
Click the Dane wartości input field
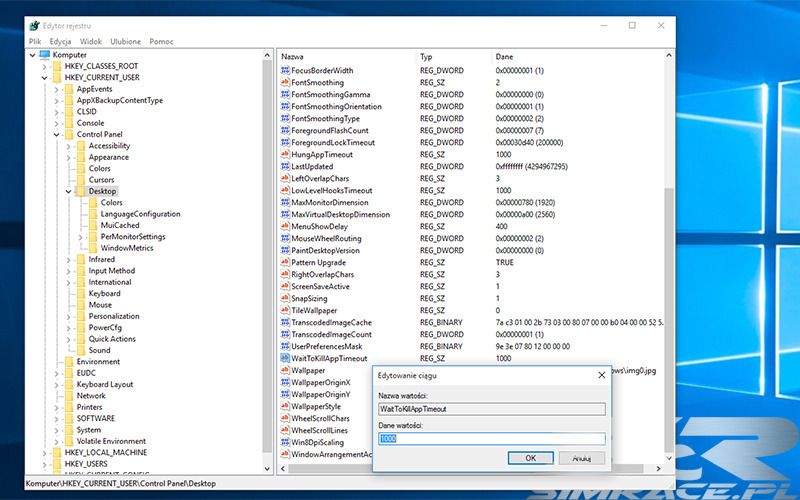pos(491,438)
